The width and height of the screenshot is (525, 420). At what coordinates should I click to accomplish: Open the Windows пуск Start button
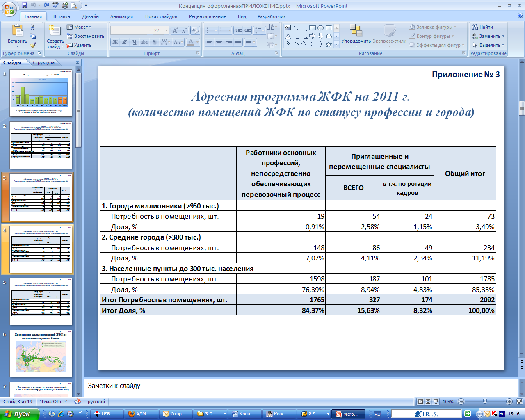[19, 414]
